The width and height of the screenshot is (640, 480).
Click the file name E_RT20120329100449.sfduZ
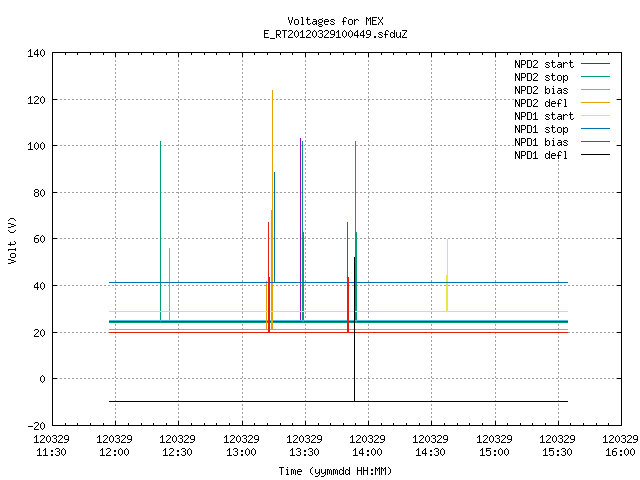click(335, 34)
